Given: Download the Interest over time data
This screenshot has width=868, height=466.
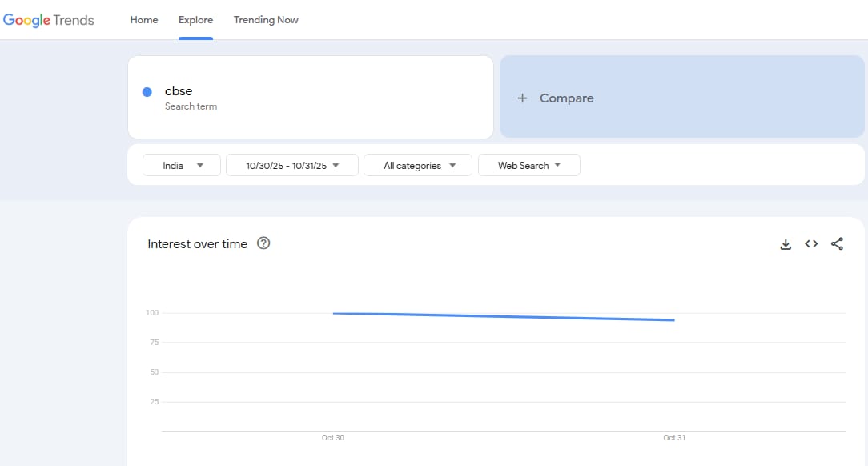Looking at the screenshot, I should coord(786,244).
